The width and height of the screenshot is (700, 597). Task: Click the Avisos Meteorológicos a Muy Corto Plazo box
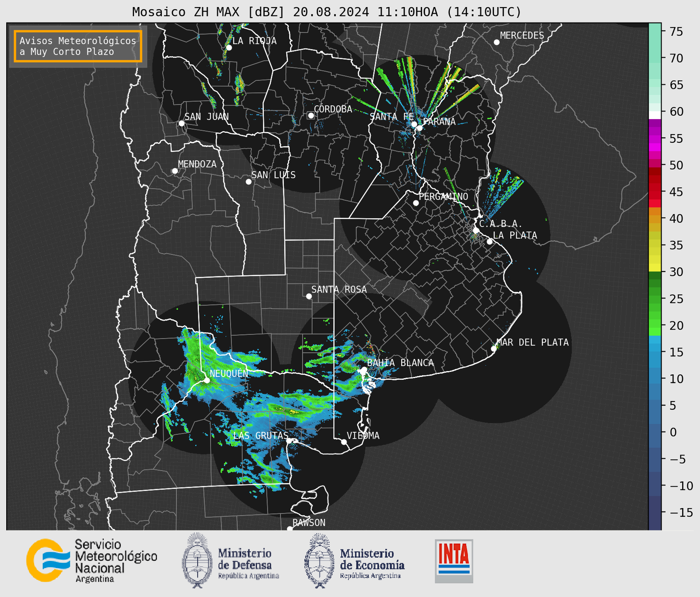tap(78, 46)
